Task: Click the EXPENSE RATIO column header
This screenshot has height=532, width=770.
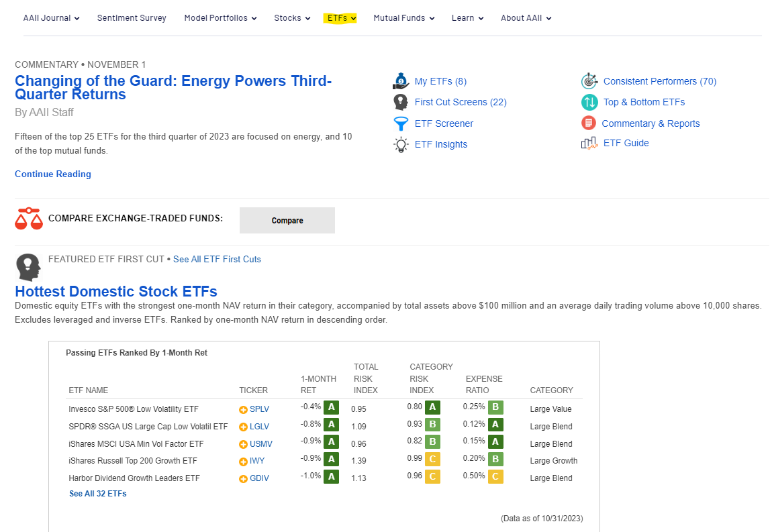Action: click(x=484, y=385)
